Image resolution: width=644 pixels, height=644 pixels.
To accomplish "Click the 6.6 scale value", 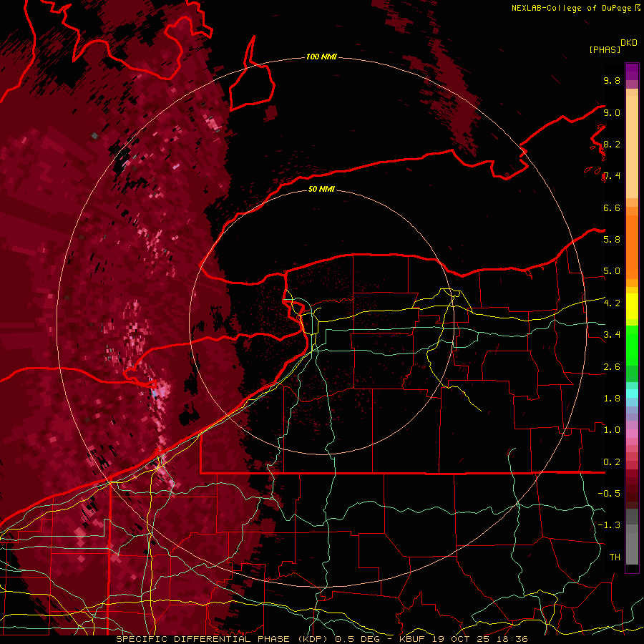I will point(612,208).
